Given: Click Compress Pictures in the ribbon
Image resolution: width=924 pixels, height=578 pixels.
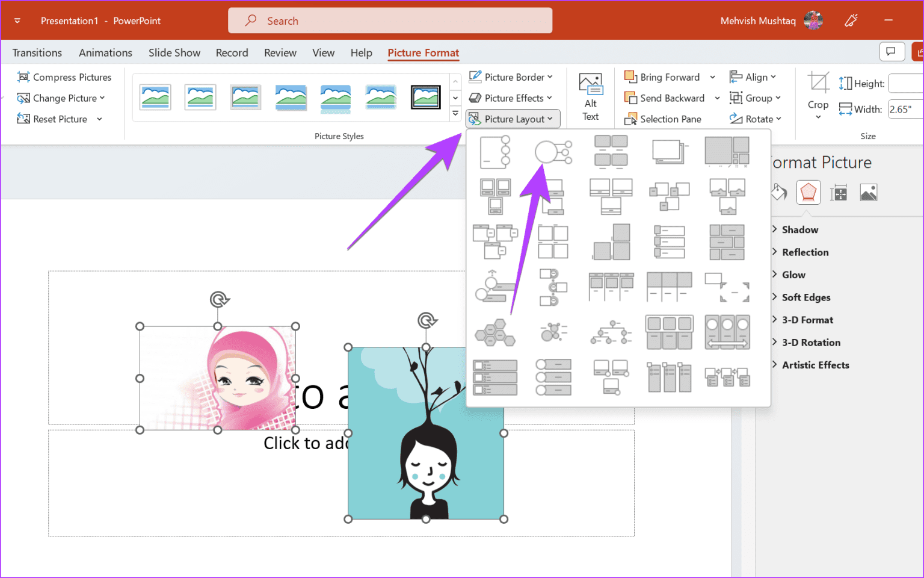Looking at the screenshot, I should 64,77.
